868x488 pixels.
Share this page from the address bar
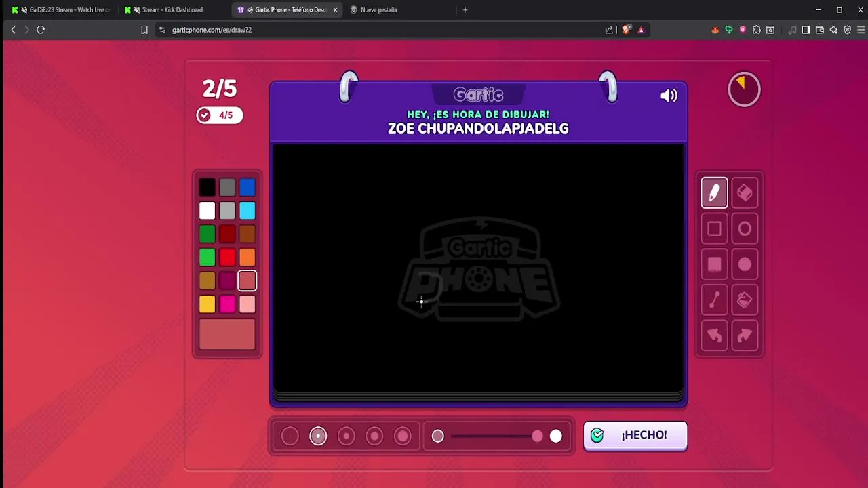(x=609, y=30)
